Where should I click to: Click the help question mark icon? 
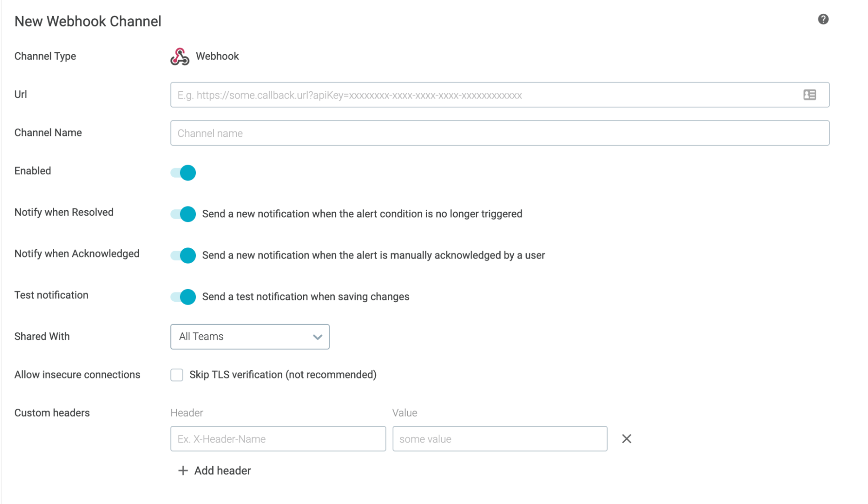click(x=822, y=20)
